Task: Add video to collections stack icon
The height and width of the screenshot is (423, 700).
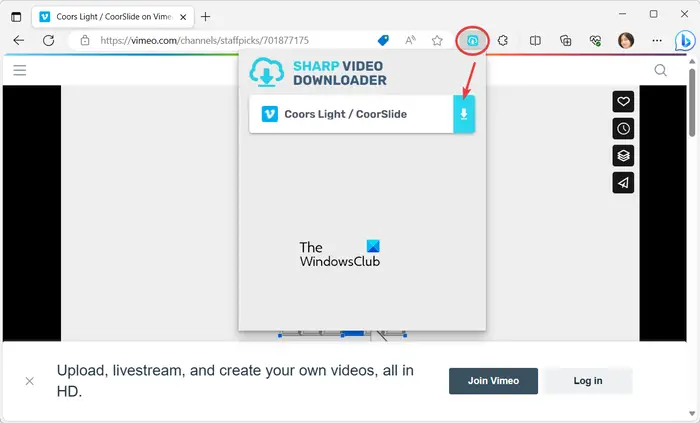Action: point(623,155)
